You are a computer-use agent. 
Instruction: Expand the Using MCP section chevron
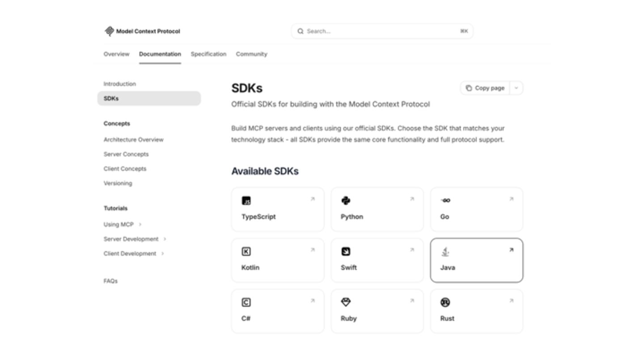pyautogui.click(x=140, y=224)
